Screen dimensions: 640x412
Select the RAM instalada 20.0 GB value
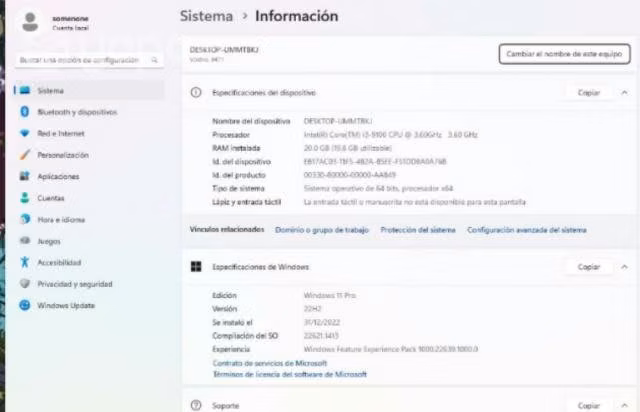pyautogui.click(x=347, y=148)
